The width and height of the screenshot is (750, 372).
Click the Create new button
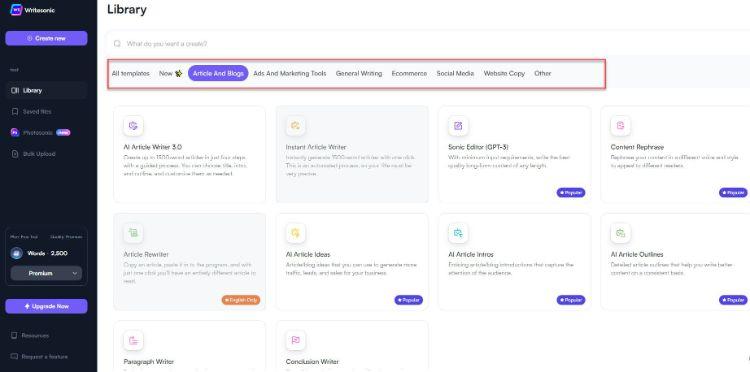pyautogui.click(x=46, y=38)
